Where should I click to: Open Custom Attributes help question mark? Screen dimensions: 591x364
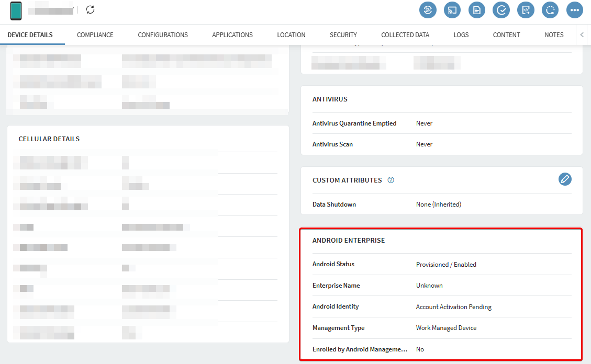point(391,180)
